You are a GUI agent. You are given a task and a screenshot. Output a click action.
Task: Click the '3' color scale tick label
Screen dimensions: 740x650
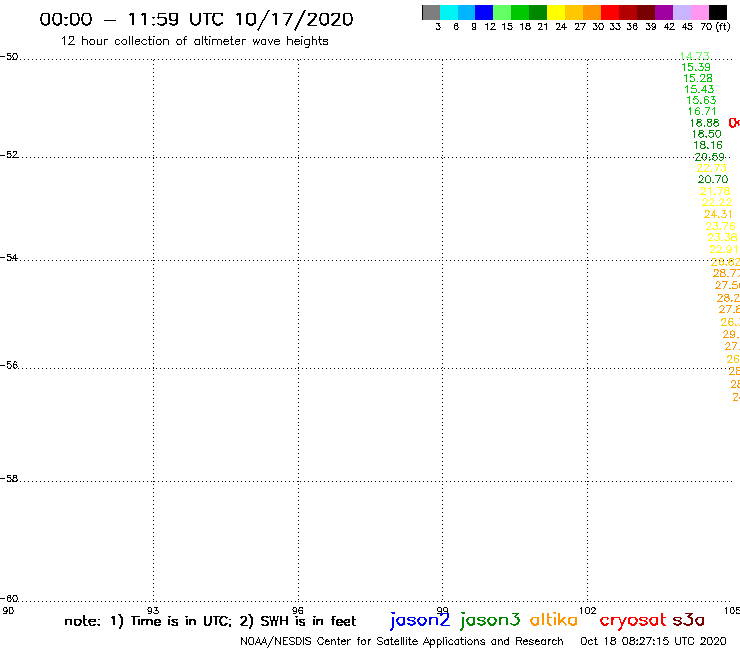pos(438,27)
